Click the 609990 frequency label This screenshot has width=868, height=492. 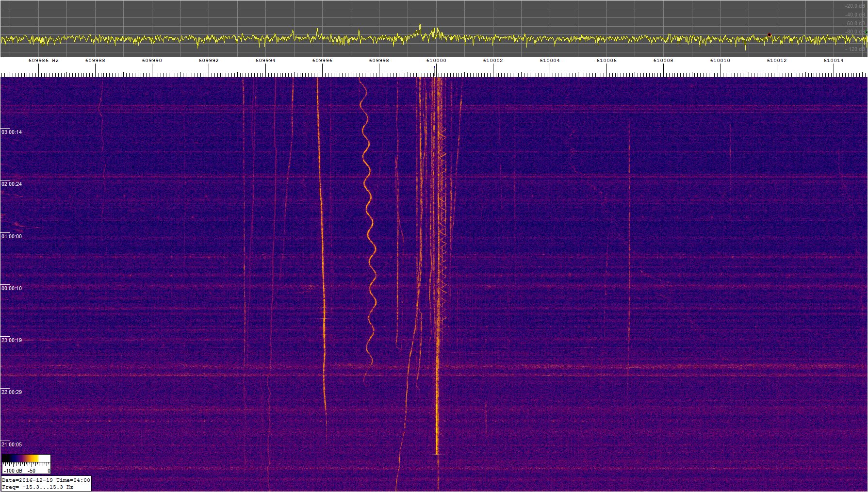point(152,61)
